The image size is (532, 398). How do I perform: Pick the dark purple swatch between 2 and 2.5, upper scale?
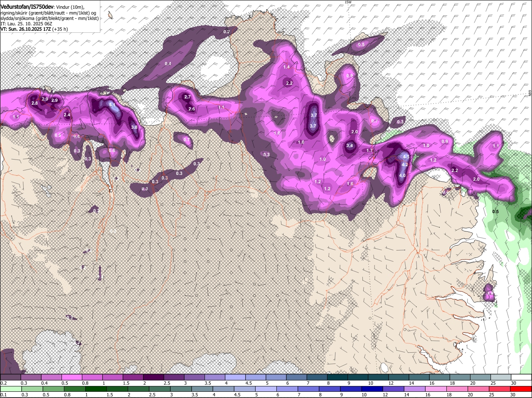pos(154,377)
